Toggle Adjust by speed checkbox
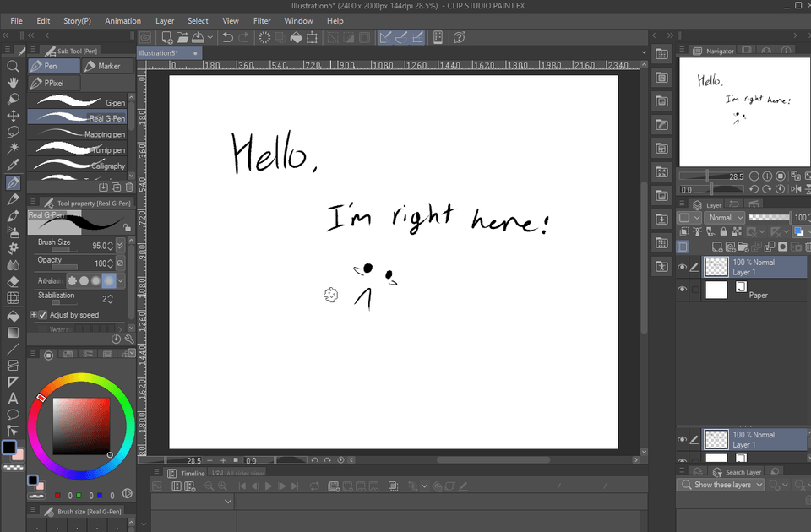 pyautogui.click(x=43, y=314)
